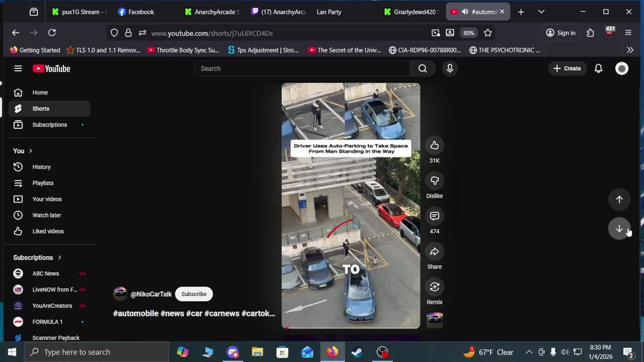Bookmark this page with the star
The height and width of the screenshot is (362, 644).
pyautogui.click(x=488, y=33)
